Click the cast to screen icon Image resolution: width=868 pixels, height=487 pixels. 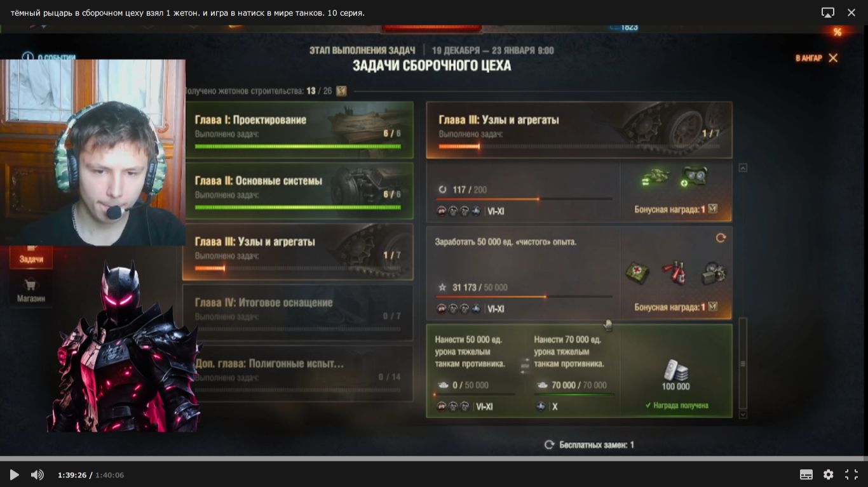click(827, 13)
